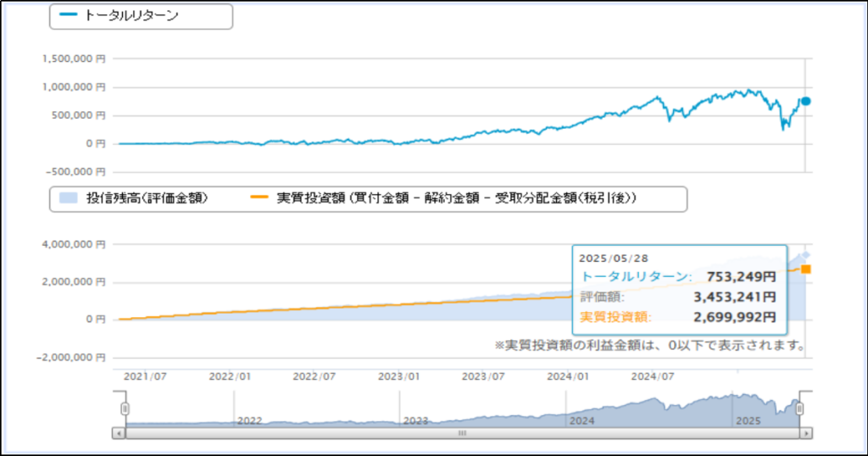This screenshot has width=868, height=456.
Task: Grab the right range selector handle
Action: click(799, 409)
